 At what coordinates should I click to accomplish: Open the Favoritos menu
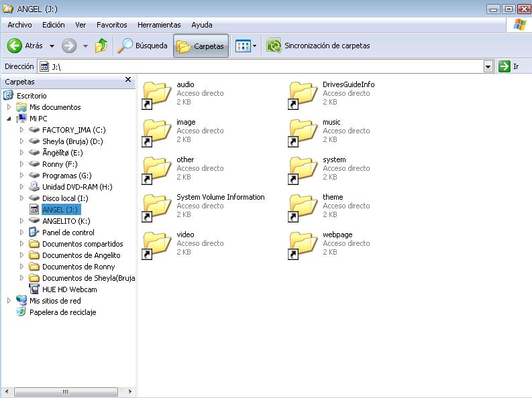coord(111,25)
